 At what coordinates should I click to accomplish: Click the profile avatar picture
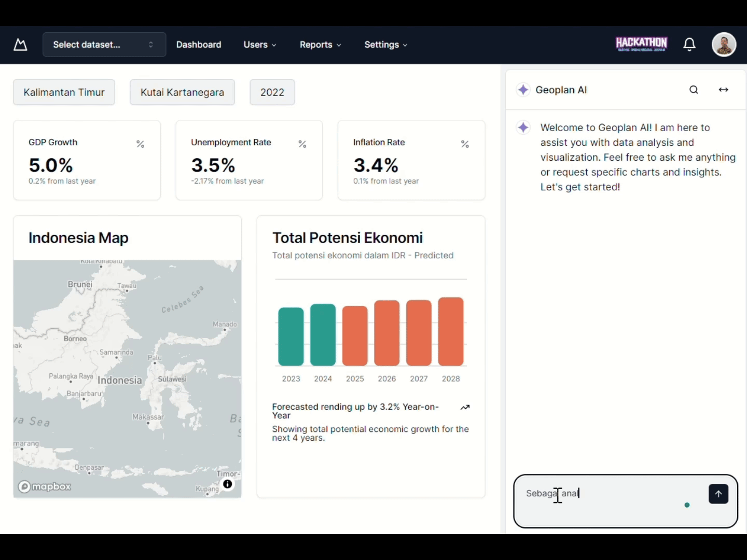click(724, 45)
